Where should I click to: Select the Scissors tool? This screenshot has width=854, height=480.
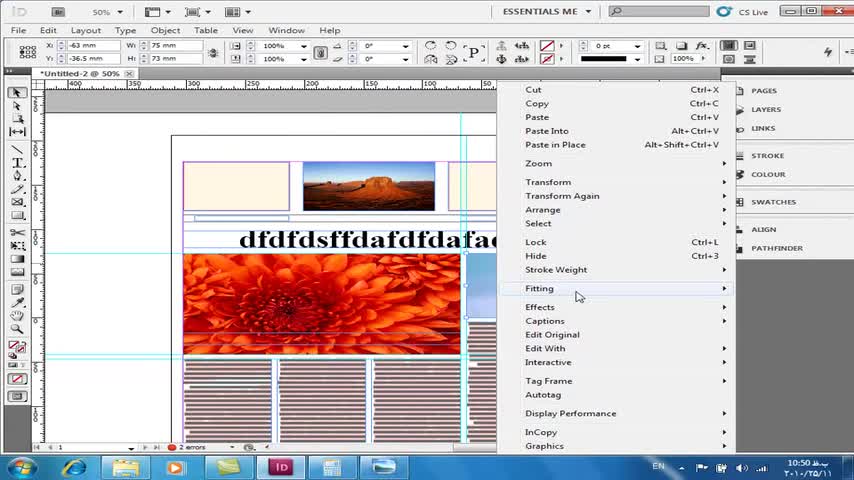17,233
